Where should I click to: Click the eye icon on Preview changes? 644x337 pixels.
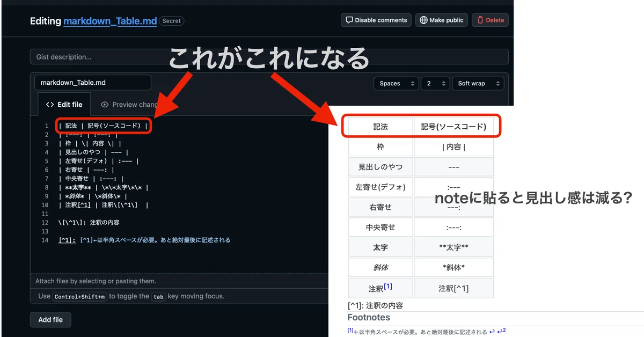tap(105, 105)
